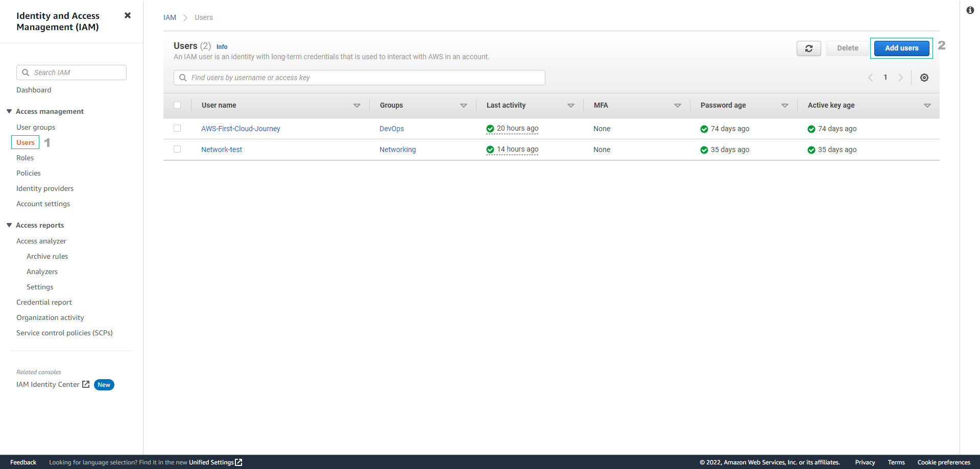
Task: Open Terms link in footer
Action: click(x=896, y=462)
